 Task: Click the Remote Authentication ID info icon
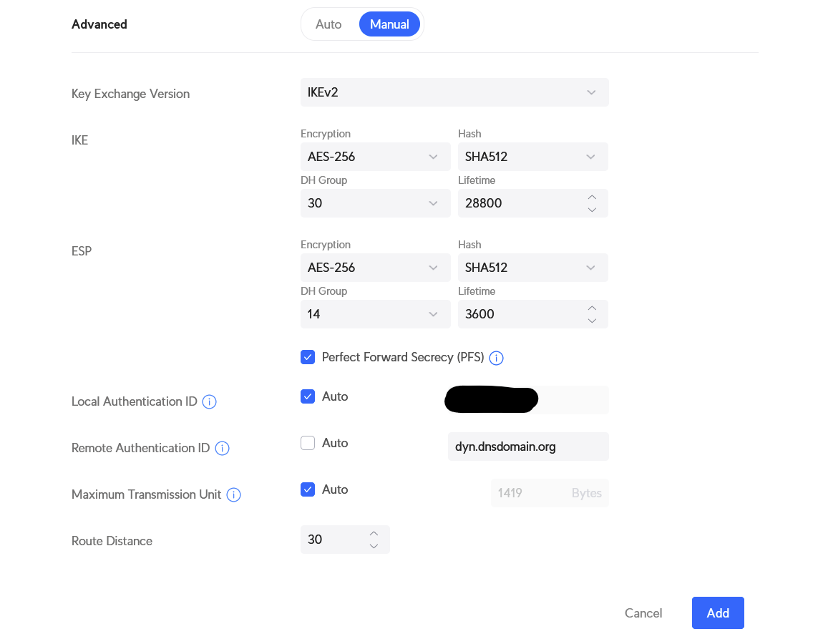(x=222, y=449)
